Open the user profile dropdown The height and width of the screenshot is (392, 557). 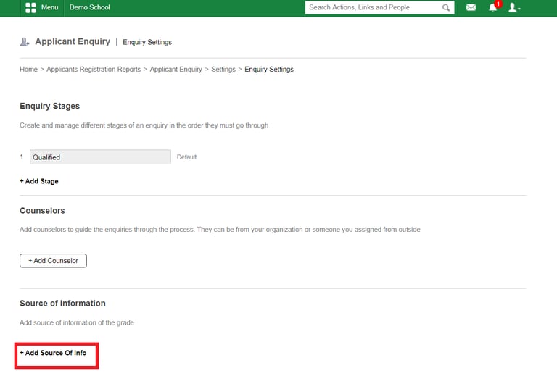[514, 7]
